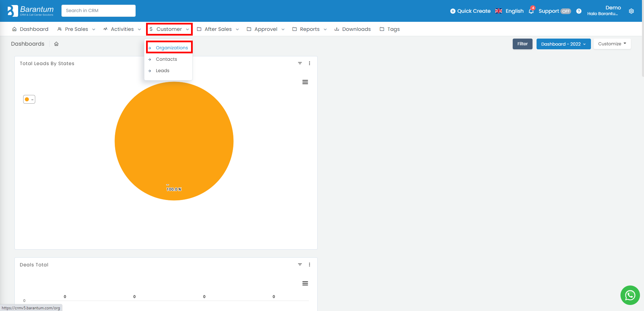Click the Filter button
The image size is (644, 311).
point(522,44)
